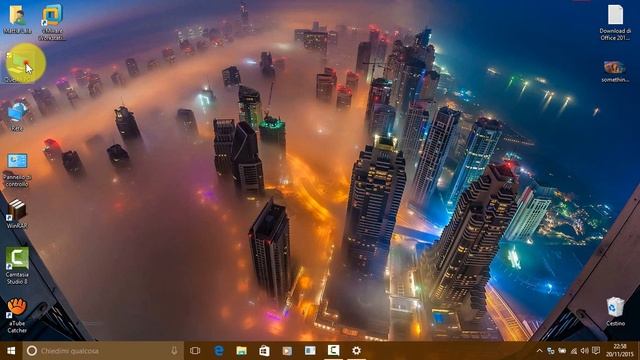Click the Cortana search box "Chiedimi qualcosa"

(x=103, y=351)
